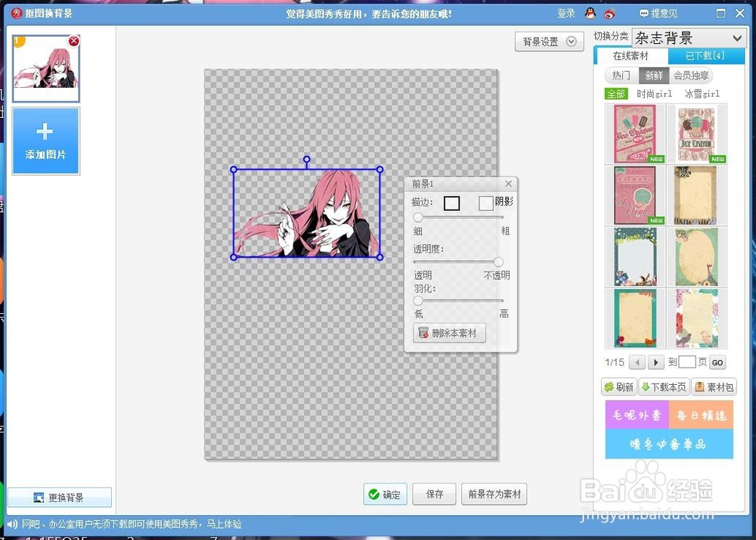Pick the teal-bordered parchment background
This screenshot has height=540, width=756.
coord(635,318)
